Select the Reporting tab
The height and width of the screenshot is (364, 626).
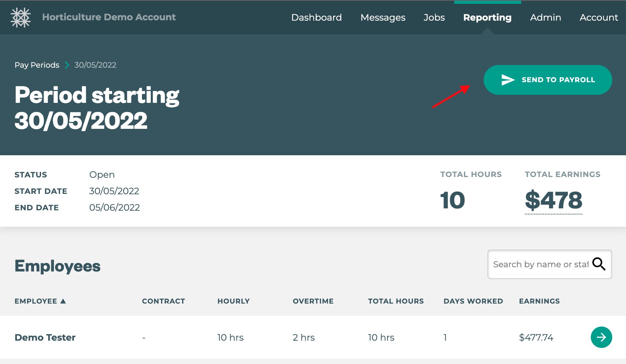click(487, 18)
